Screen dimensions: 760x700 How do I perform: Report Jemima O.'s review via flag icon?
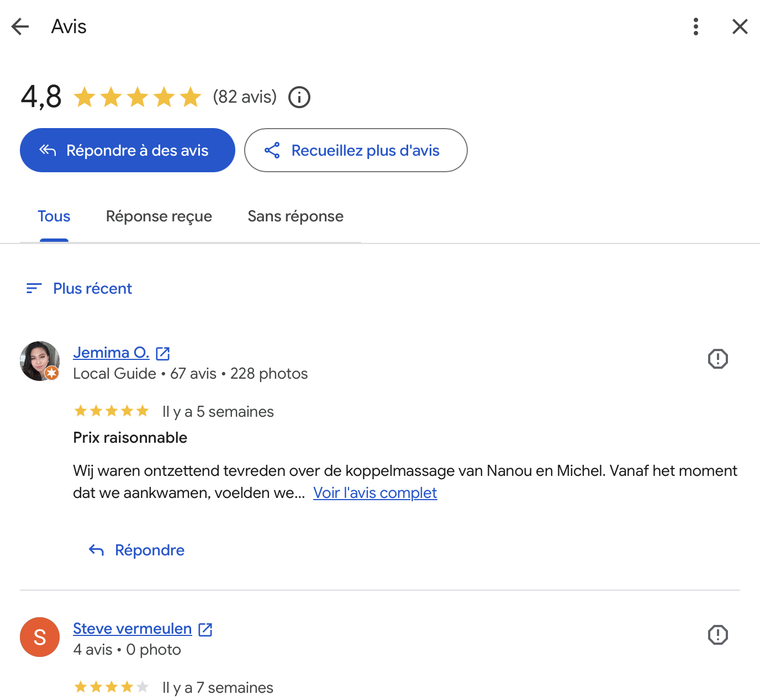[718, 359]
